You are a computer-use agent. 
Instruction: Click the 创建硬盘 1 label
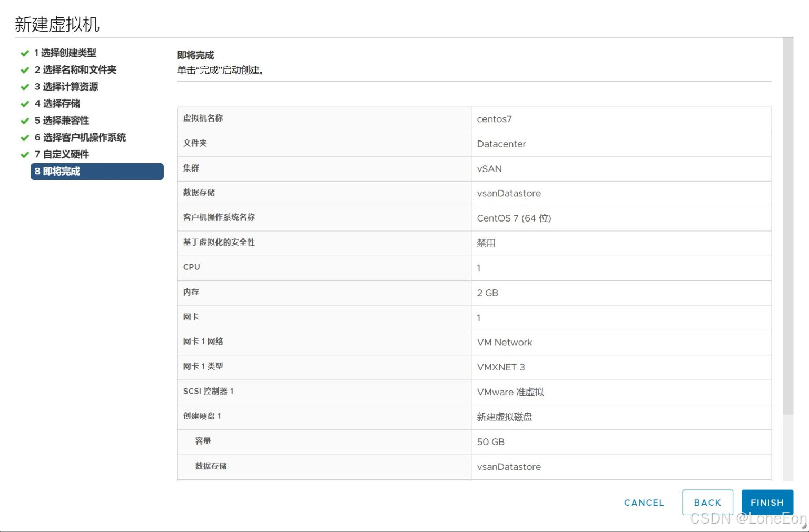[x=202, y=416]
